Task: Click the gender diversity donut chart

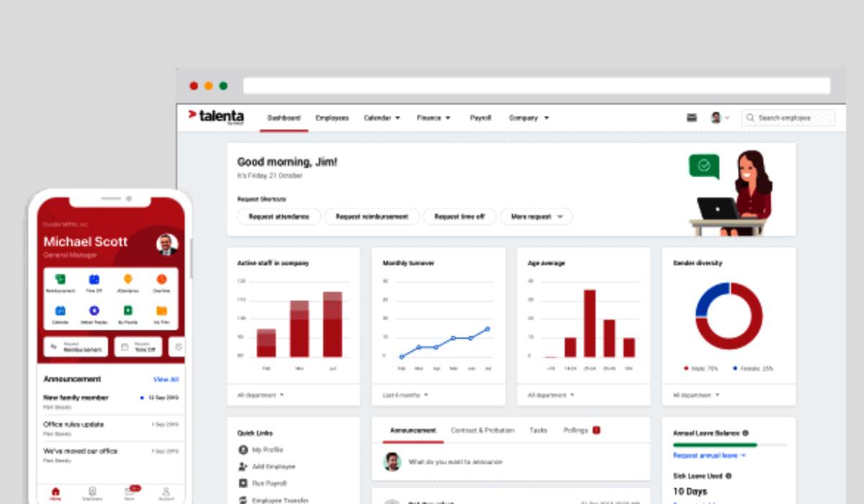Action: (x=729, y=316)
